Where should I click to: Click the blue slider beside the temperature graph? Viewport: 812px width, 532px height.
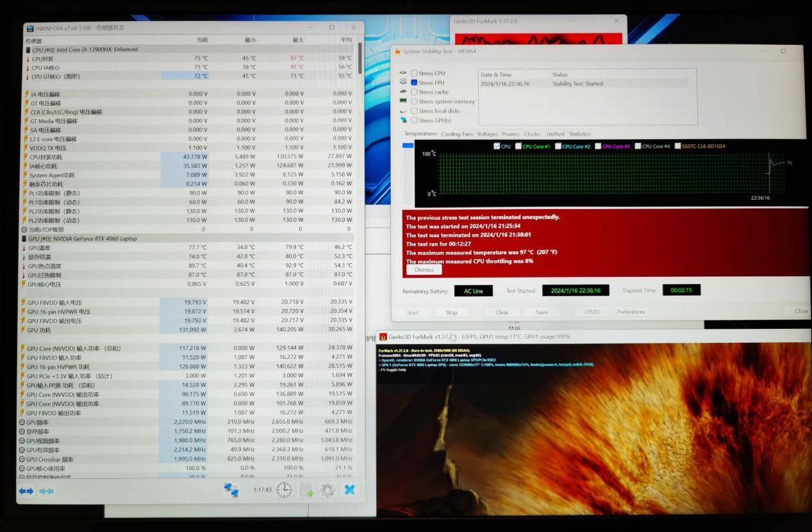(408, 146)
